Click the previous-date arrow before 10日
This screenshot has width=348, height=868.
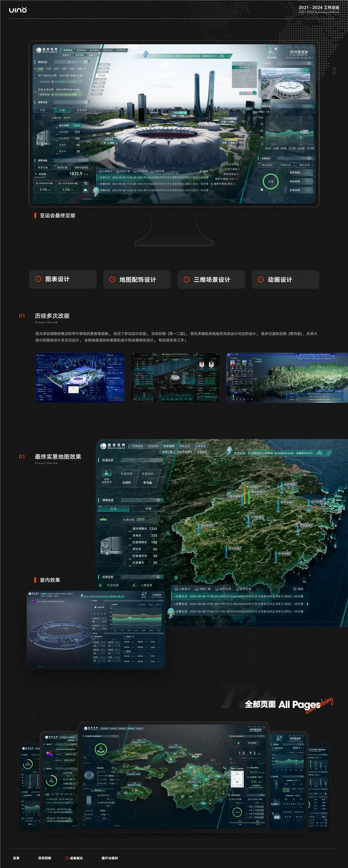[x=35, y=68]
